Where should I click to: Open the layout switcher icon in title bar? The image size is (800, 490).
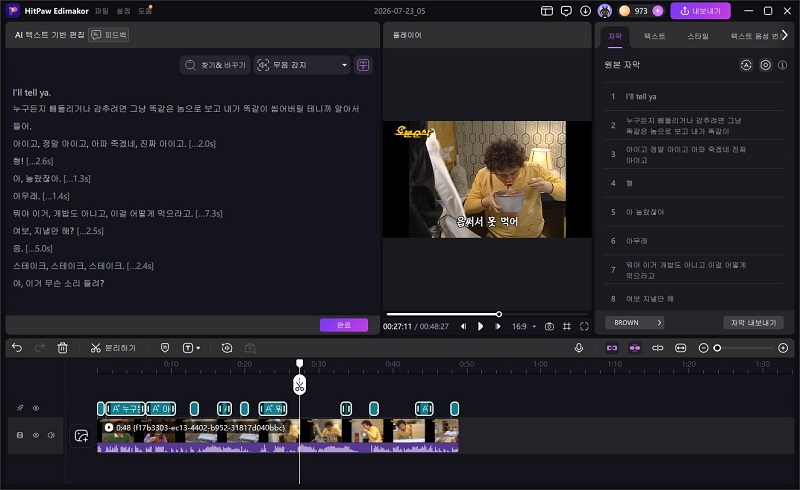[546, 11]
